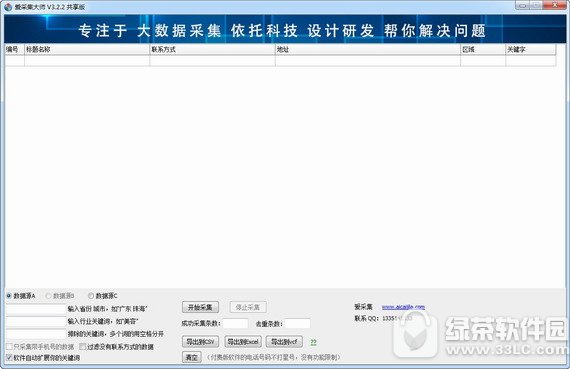Sort by 地址 column header
The height and width of the screenshot is (369, 570).
click(x=368, y=49)
